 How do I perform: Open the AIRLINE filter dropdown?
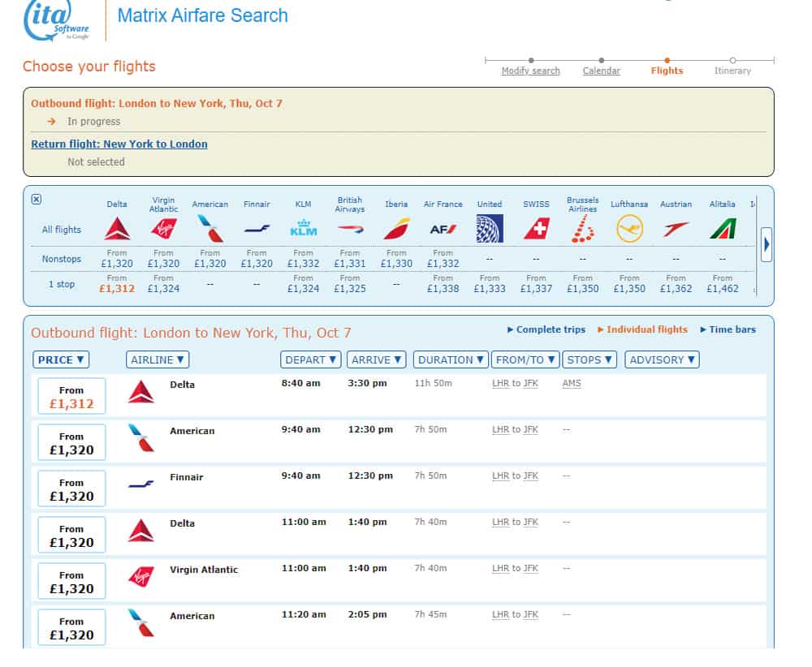pyautogui.click(x=158, y=359)
